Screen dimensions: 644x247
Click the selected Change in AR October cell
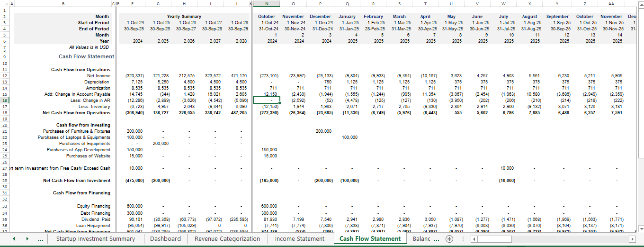pyautogui.click(x=267, y=101)
